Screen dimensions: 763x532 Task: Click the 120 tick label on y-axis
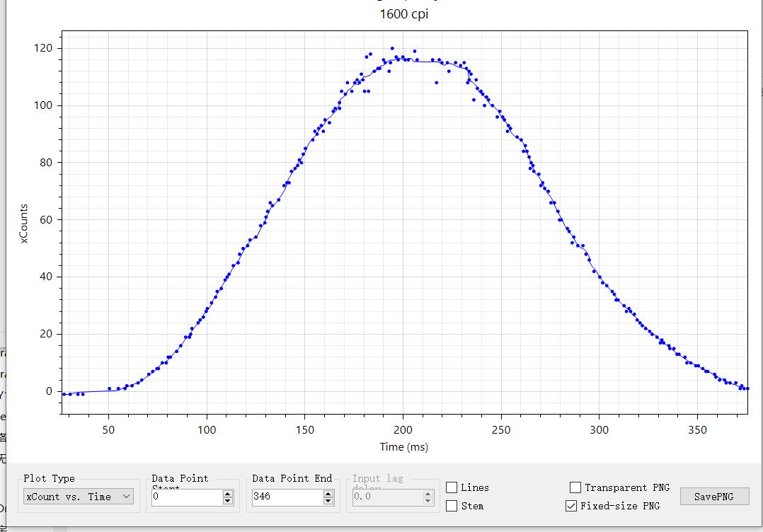pyautogui.click(x=42, y=48)
